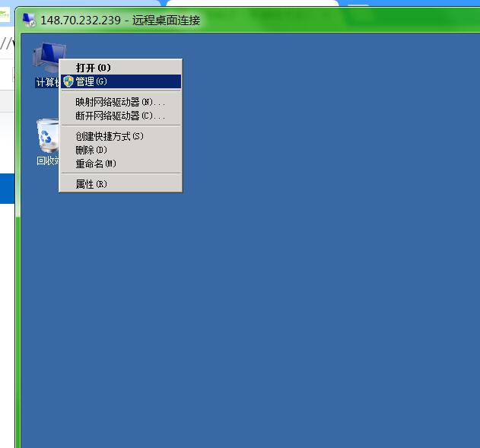Viewport: 480px width, 448px height.
Task: Select the Computer desktop icon
Action: (x=46, y=58)
